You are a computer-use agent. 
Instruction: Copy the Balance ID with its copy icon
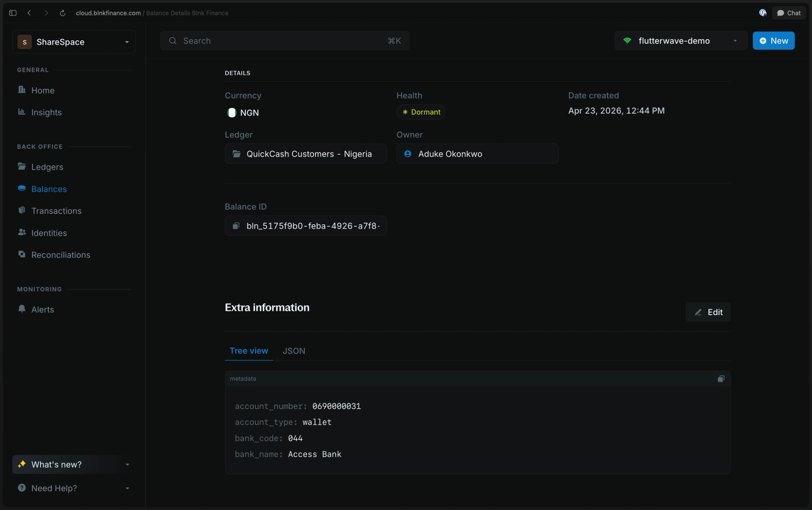236,226
